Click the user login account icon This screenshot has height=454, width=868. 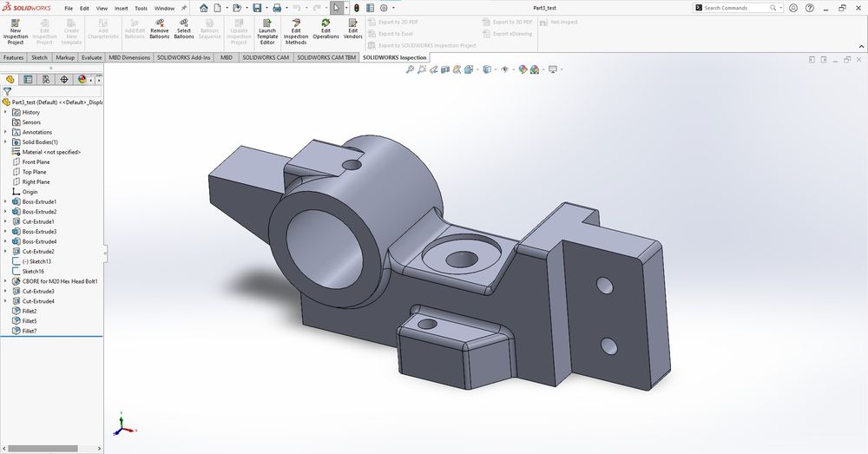click(x=793, y=8)
